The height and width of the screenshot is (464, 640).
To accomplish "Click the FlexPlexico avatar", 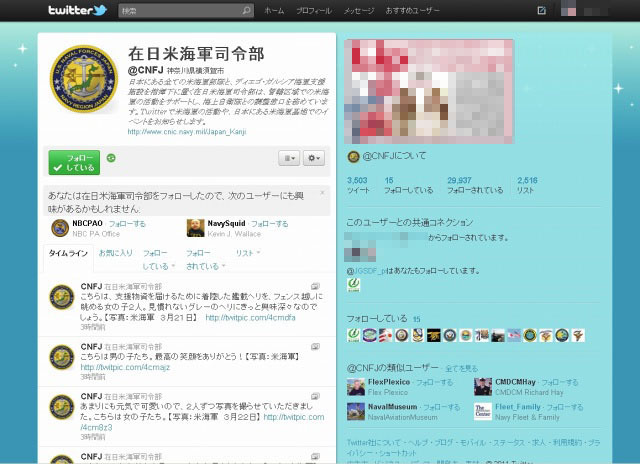I will pyautogui.click(x=356, y=387).
